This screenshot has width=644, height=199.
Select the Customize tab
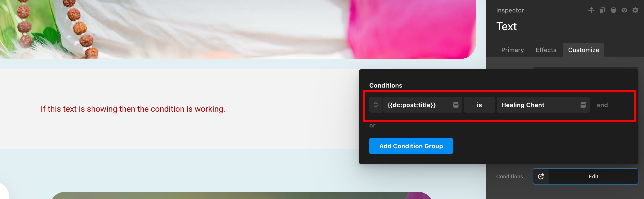pos(584,50)
